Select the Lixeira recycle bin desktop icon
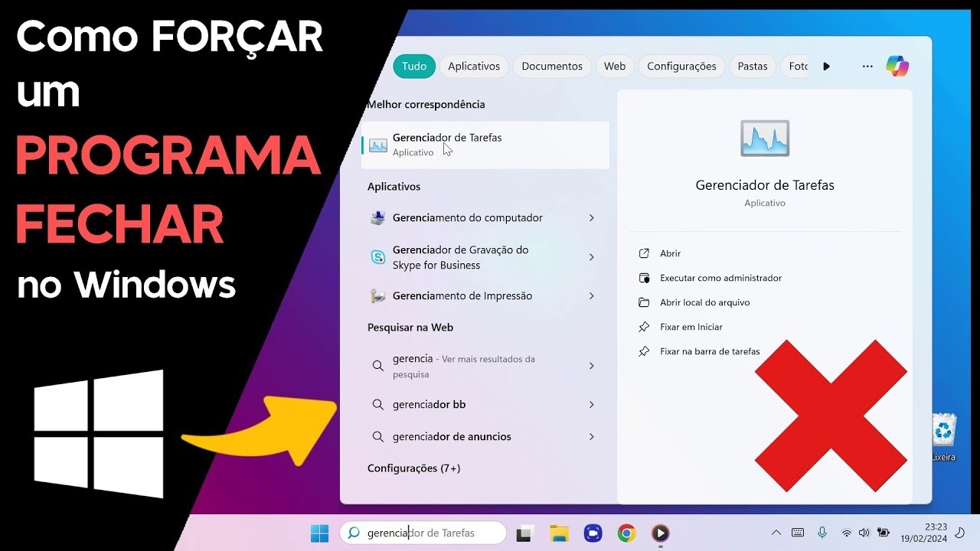 click(x=944, y=438)
